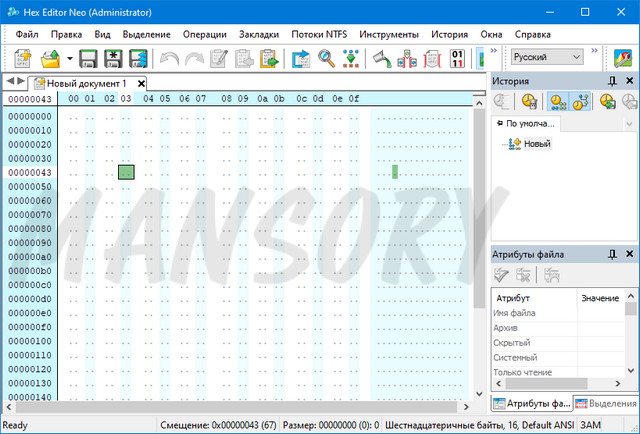640x434 pixels.
Task: Close the Новый документ 1 tab
Action: click(140, 83)
